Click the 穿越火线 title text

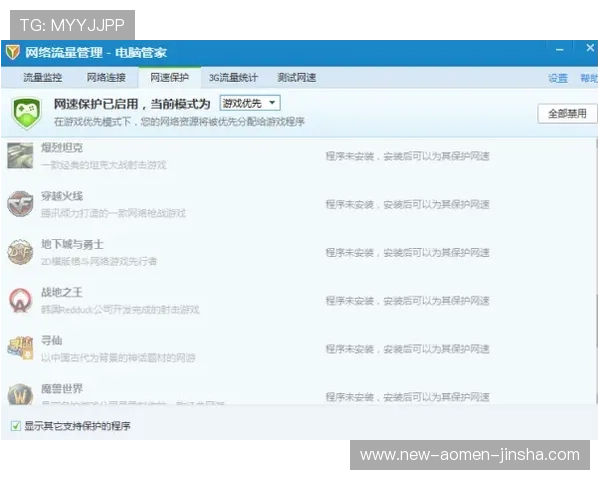[62, 196]
